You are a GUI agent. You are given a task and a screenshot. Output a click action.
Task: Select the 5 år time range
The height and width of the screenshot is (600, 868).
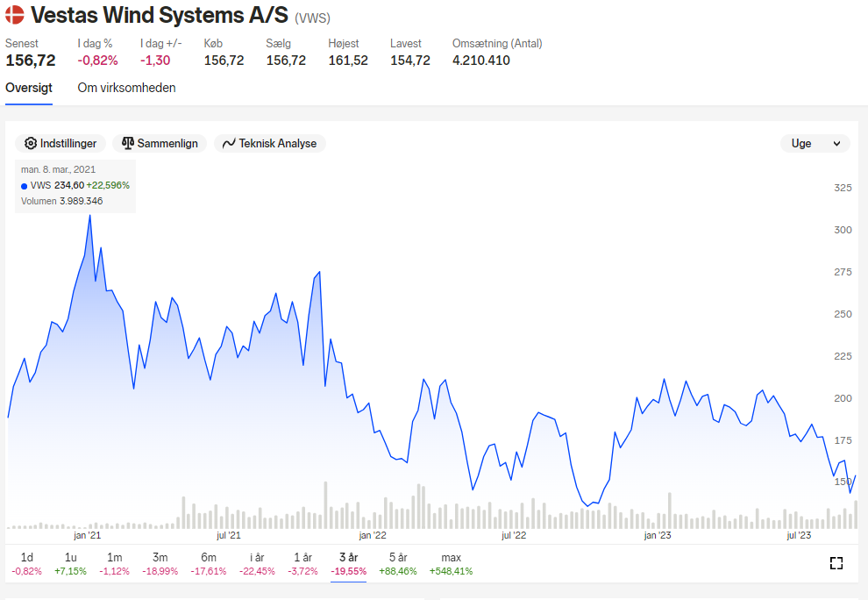click(x=398, y=564)
